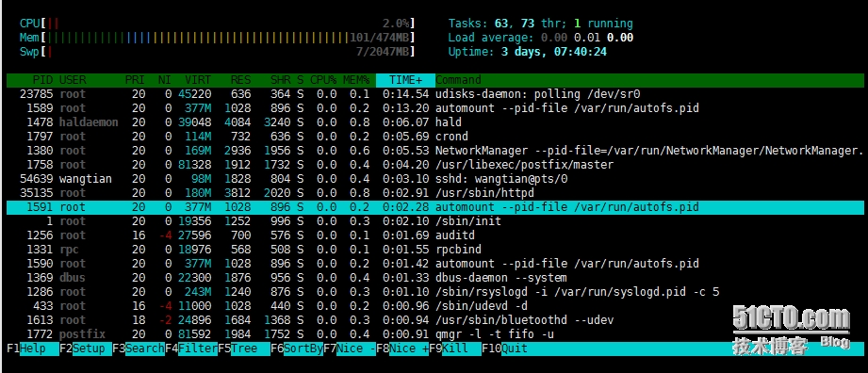Click TIME+ value 0:14.54
Screen dimensions: 868x373
(406, 94)
